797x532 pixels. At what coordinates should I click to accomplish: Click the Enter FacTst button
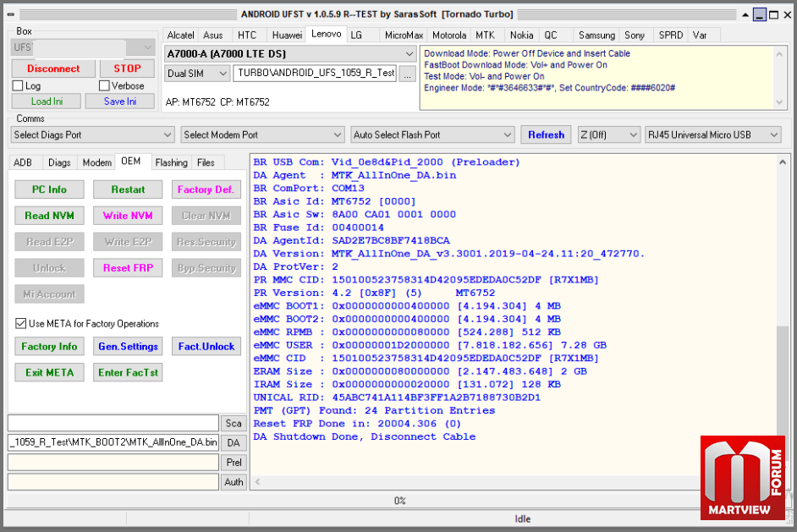[x=128, y=373]
